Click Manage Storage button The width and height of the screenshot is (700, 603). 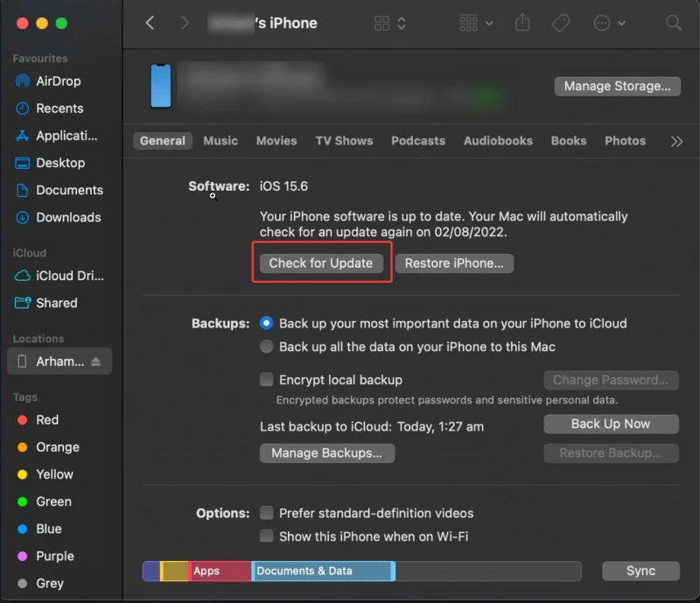pyautogui.click(x=618, y=86)
